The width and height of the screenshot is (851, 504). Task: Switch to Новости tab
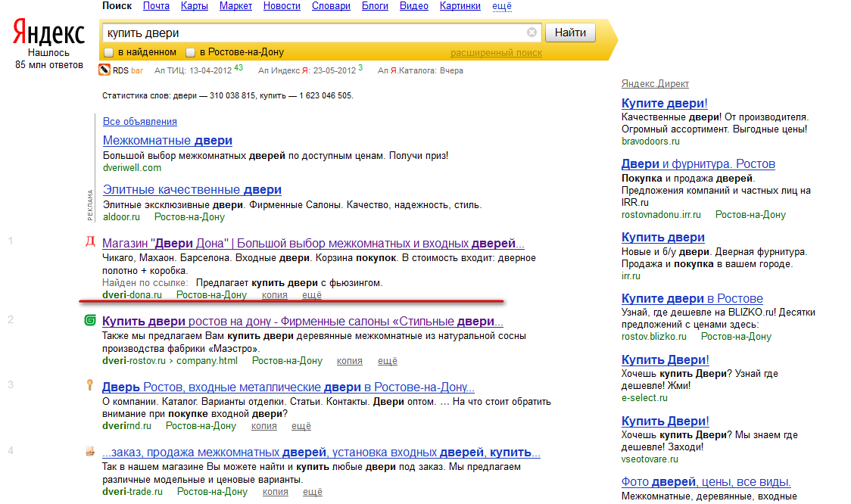[282, 6]
